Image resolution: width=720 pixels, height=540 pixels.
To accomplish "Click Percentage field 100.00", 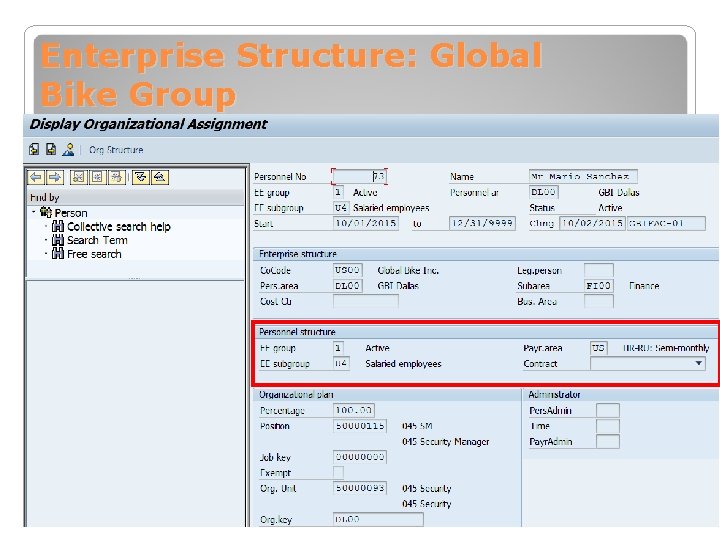I will point(354,410).
